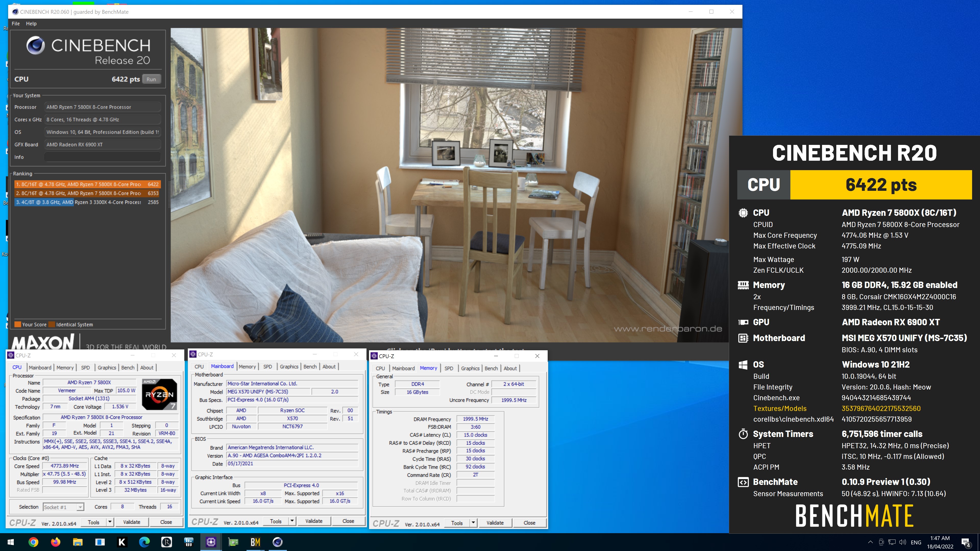This screenshot has height=551, width=980.
Task: Switch to the BenchMate BM taskbar icon
Action: [x=255, y=542]
